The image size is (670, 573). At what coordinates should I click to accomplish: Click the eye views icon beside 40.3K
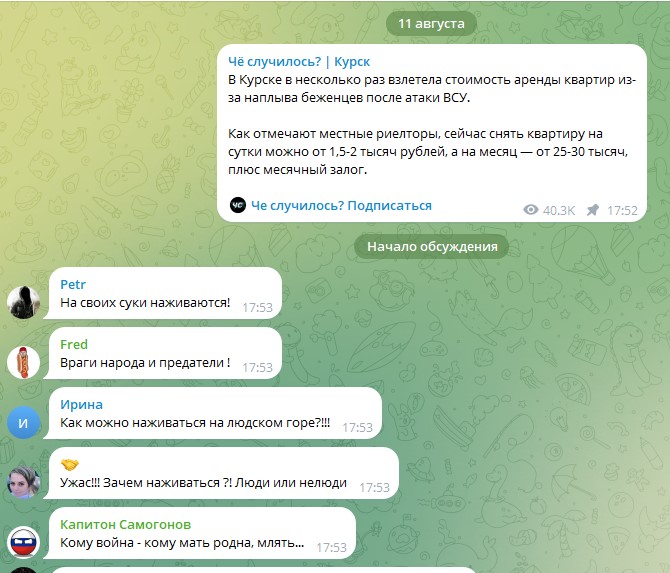531,210
